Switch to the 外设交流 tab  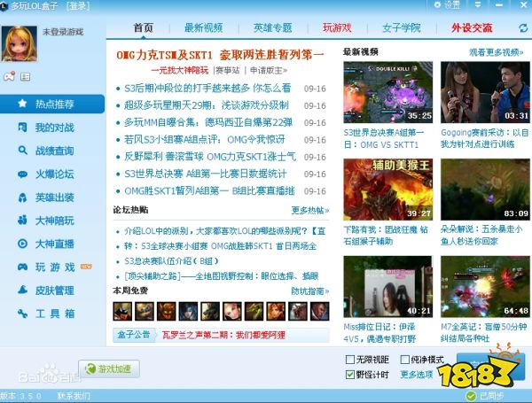[472, 27]
